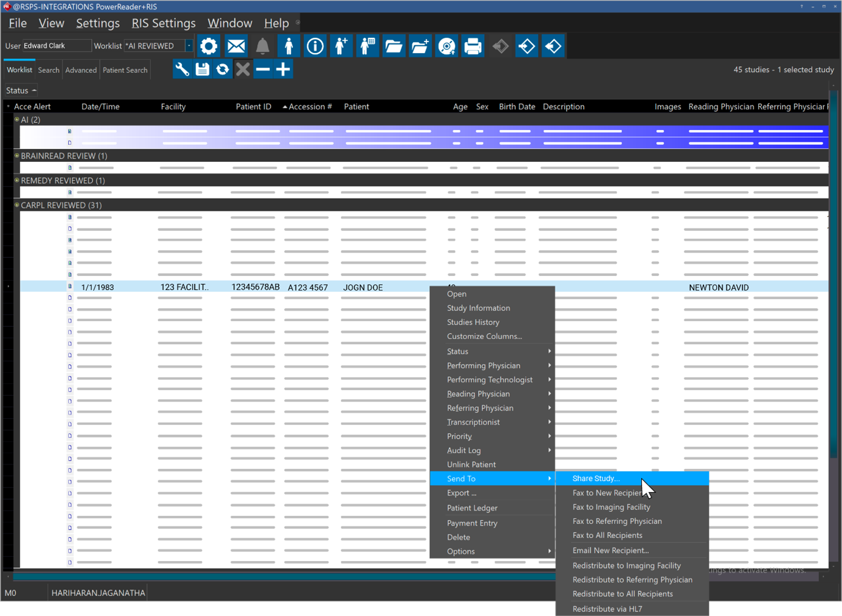Image resolution: width=842 pixels, height=616 pixels.
Task: Click the notifications bell icon
Action: 262,45
